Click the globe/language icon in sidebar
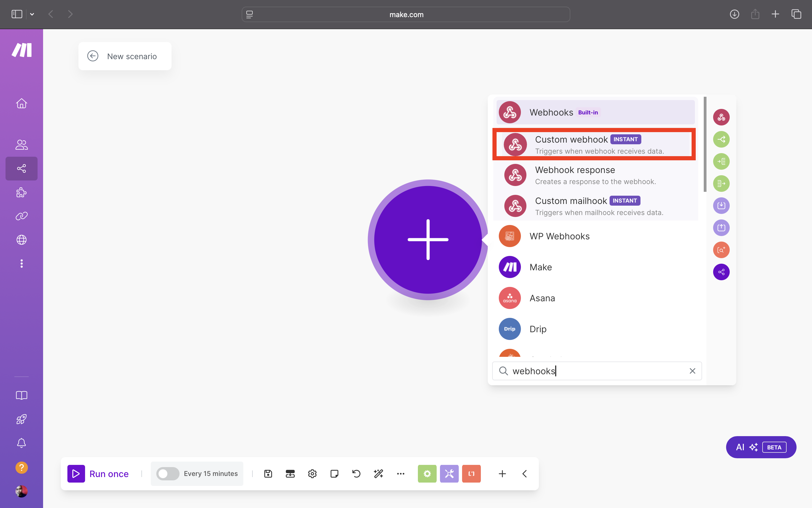812x508 pixels. click(x=22, y=240)
